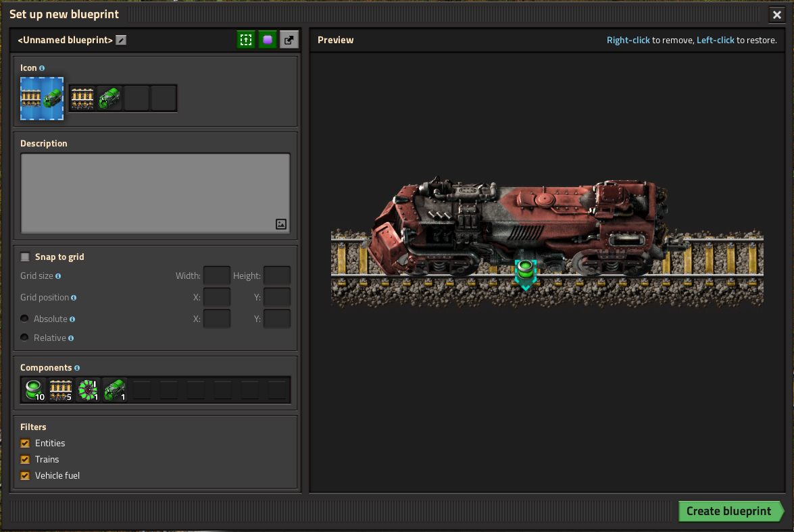Screen dimensions: 794x532
Task: Focus the Grid position Y field
Action: pos(277,297)
